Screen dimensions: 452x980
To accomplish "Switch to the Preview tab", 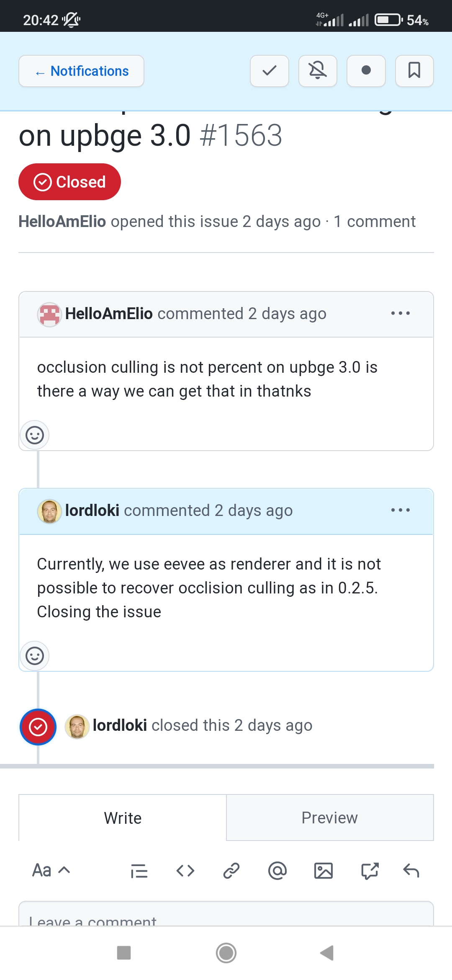I will tap(329, 818).
